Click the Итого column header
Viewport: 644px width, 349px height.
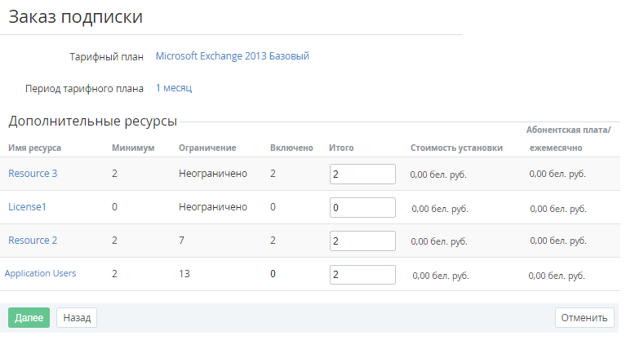coord(341,148)
